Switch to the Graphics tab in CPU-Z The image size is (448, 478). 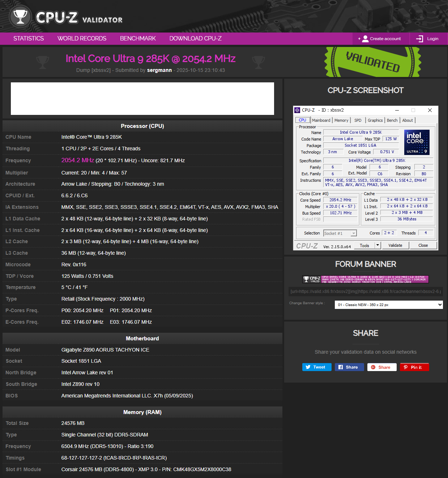click(x=375, y=120)
